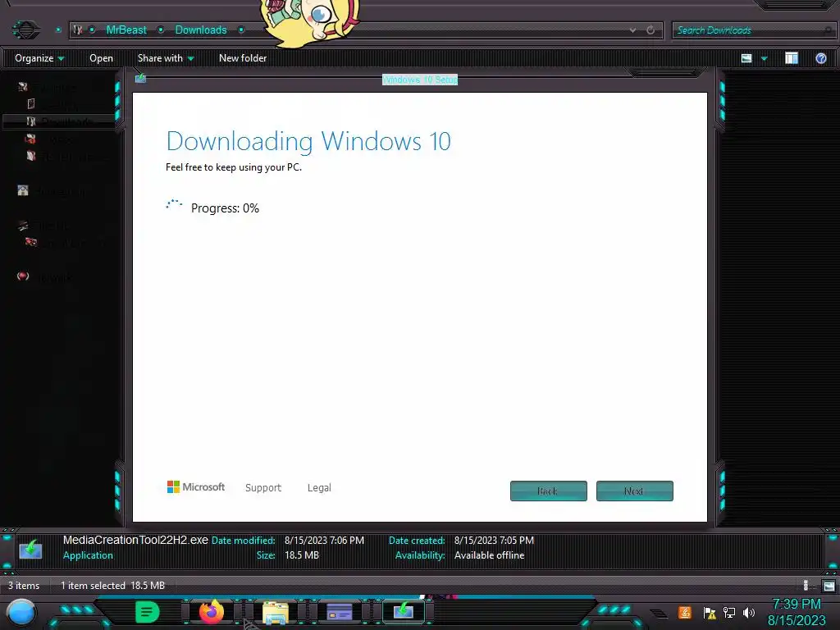The height and width of the screenshot is (630, 840).
Task: Click the Available offline value
Action: tap(489, 555)
